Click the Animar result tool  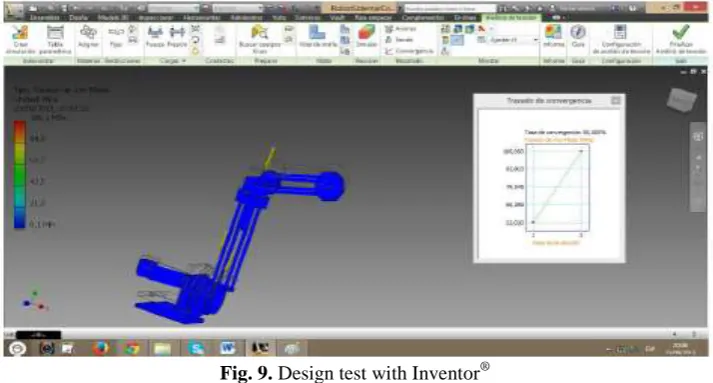tap(401, 29)
